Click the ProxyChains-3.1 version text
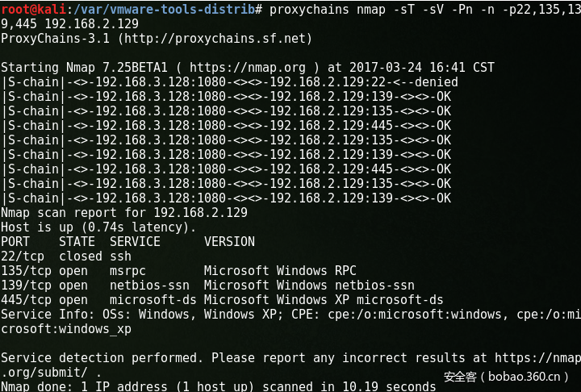581x392 pixels. click(x=51, y=39)
